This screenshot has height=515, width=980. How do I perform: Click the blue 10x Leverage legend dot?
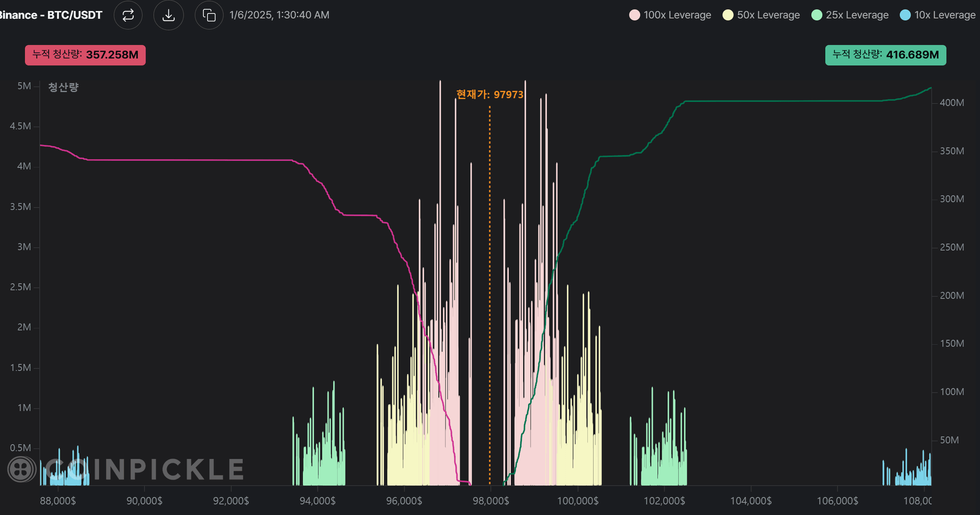click(905, 15)
